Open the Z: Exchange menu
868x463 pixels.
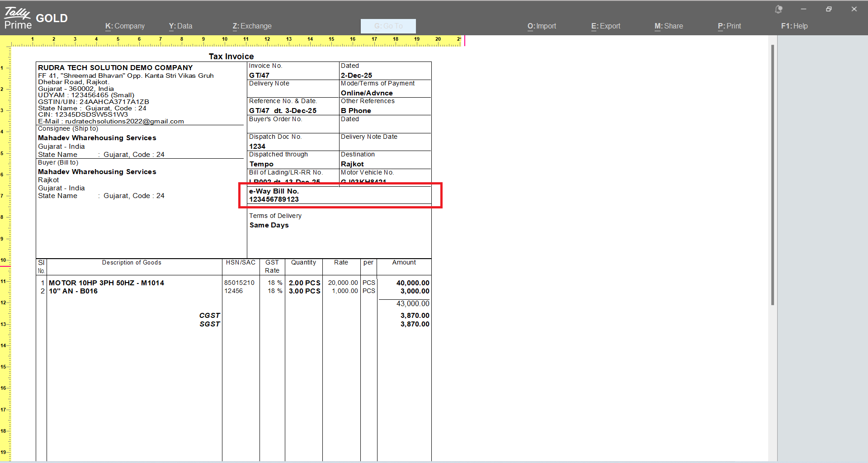coord(252,26)
